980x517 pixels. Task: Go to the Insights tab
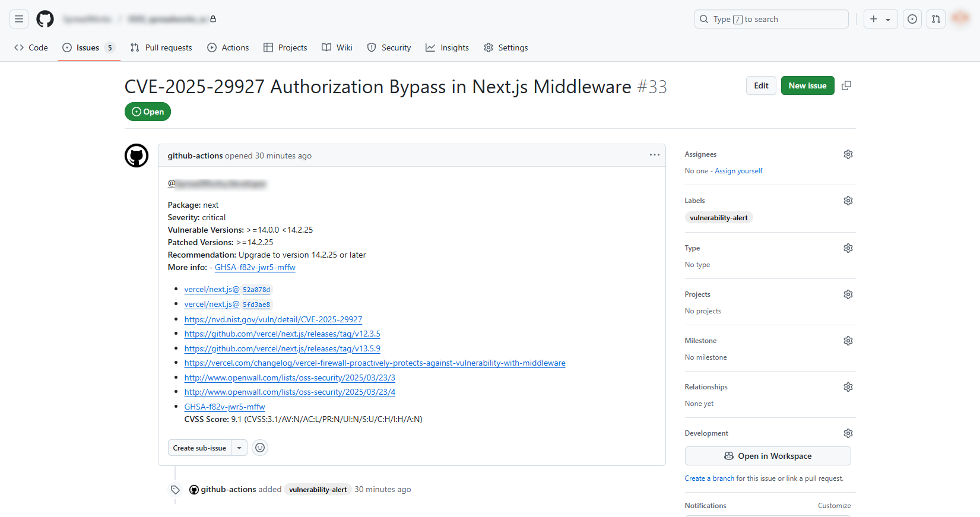[448, 47]
